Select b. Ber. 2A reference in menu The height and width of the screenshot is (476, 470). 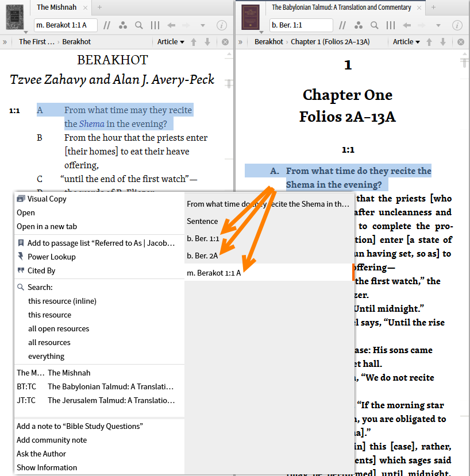tap(269, 256)
